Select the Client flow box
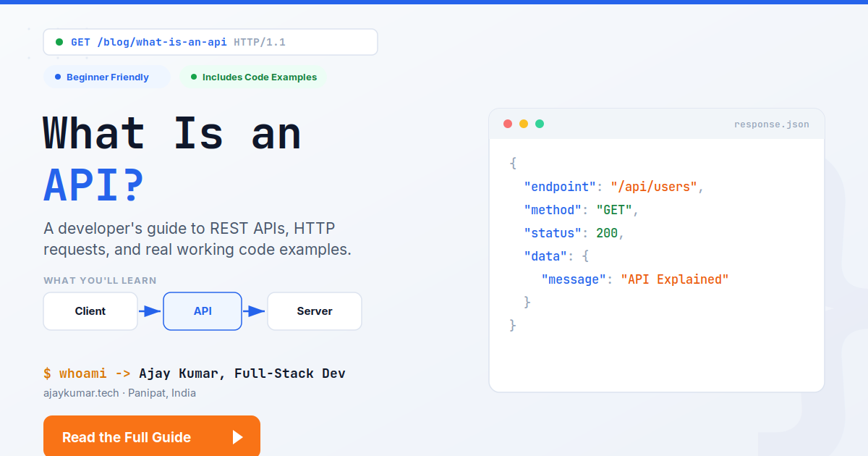868x456 pixels. tap(90, 311)
